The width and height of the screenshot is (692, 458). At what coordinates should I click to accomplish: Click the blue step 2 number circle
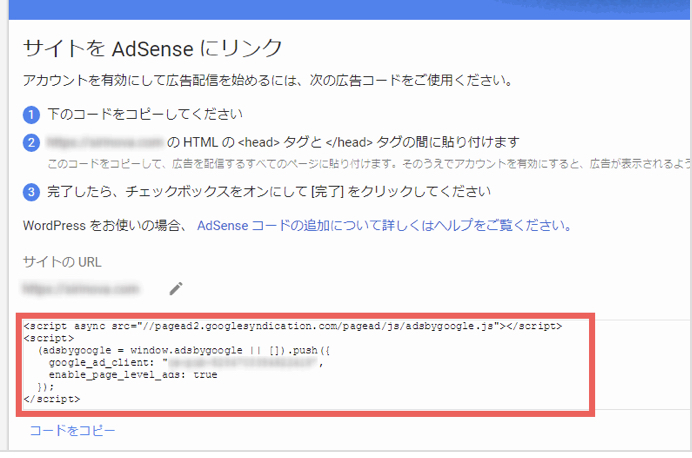[31, 142]
